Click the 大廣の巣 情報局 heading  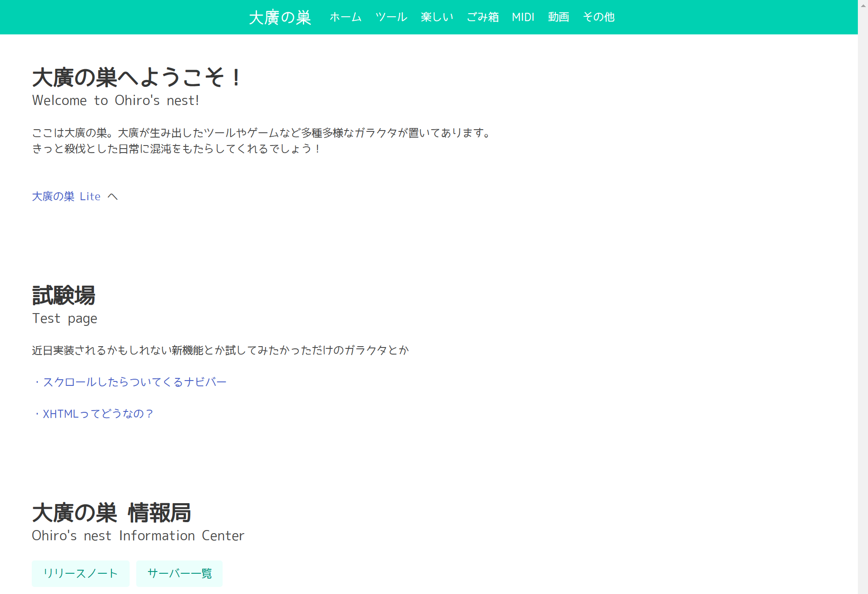pyautogui.click(x=111, y=513)
